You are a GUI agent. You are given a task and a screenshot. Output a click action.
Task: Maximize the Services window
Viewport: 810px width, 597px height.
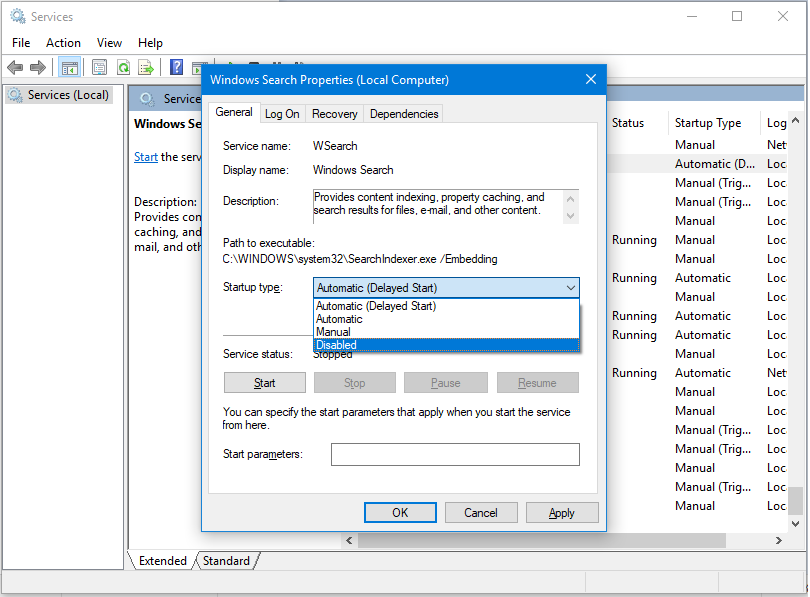pyautogui.click(x=737, y=17)
